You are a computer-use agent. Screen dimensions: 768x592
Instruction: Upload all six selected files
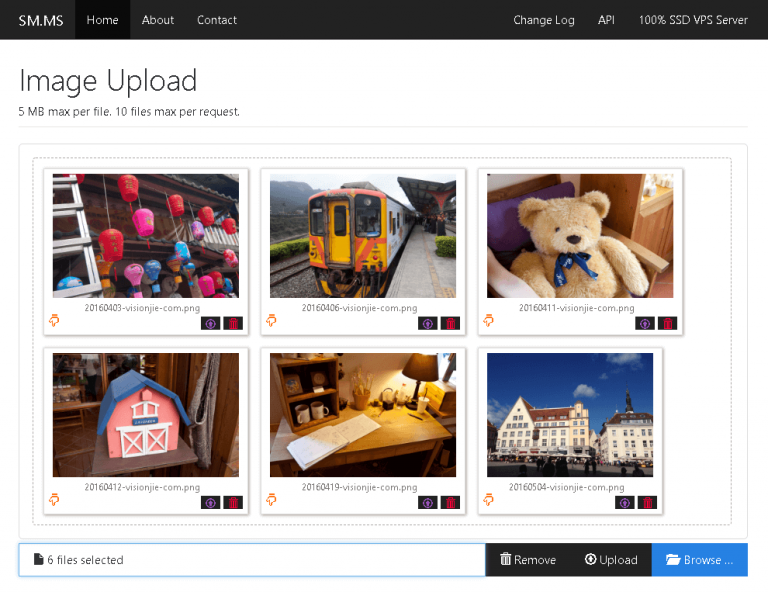point(611,559)
